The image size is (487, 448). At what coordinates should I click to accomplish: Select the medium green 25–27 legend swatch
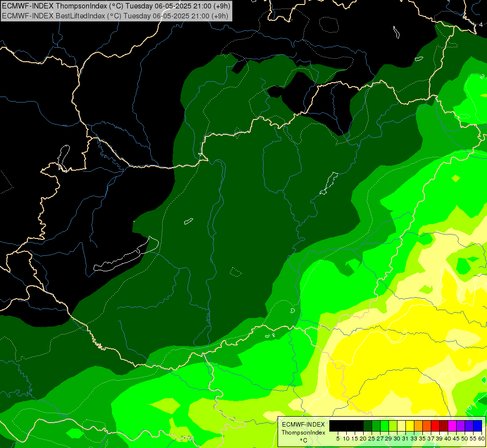376,426
